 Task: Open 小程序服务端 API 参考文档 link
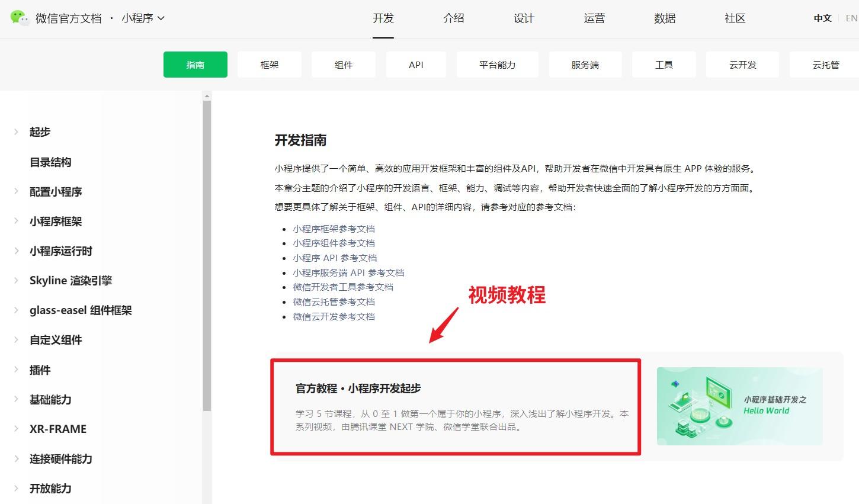[348, 273]
